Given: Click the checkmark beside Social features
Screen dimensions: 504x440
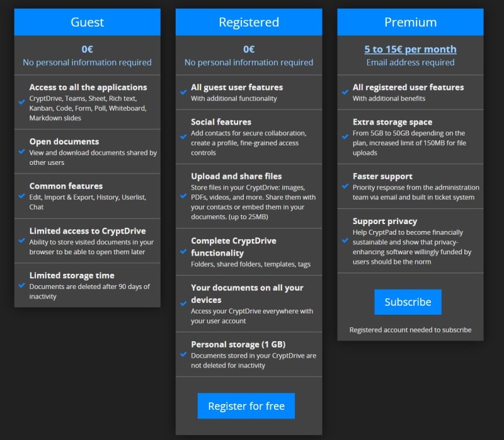Looking at the screenshot, I should coord(183,137).
